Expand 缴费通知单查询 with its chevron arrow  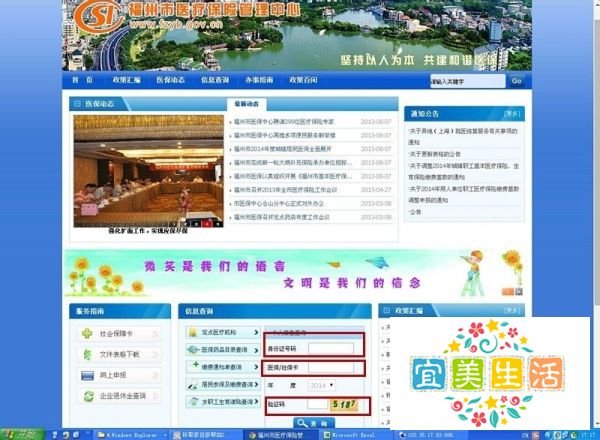(x=256, y=367)
